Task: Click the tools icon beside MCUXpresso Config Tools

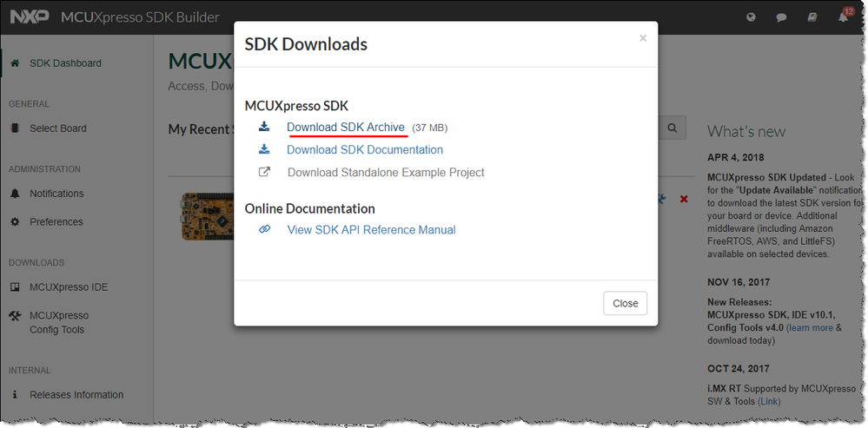Action: pyautogui.click(x=15, y=316)
